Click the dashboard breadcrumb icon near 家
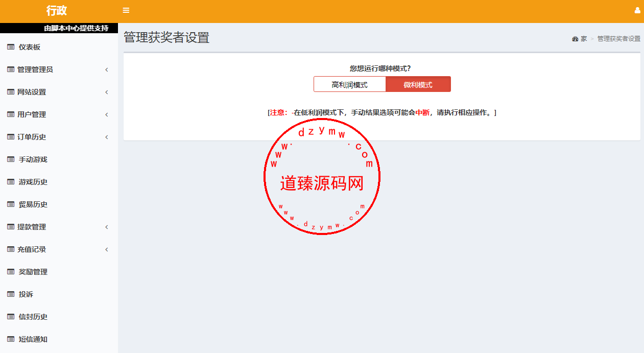 [x=575, y=39]
